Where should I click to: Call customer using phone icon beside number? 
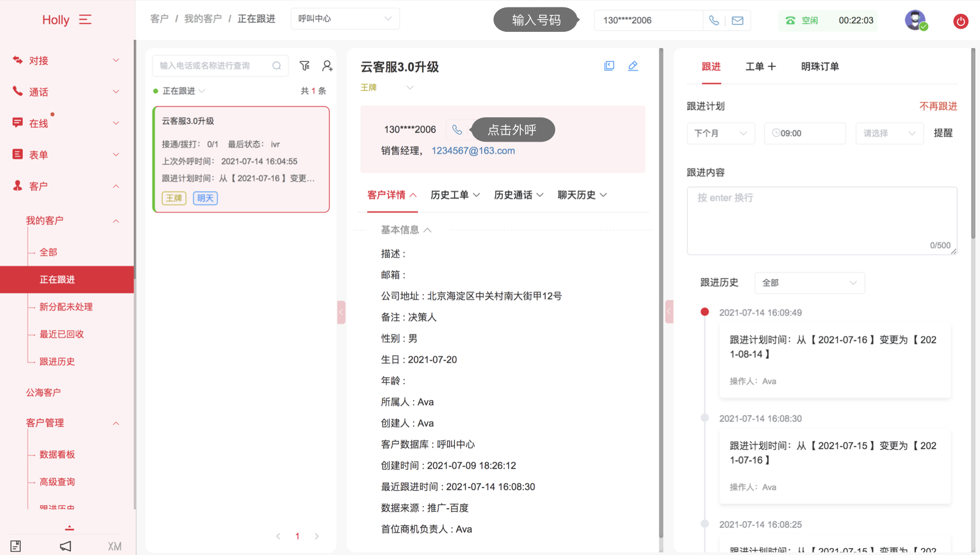coord(457,130)
